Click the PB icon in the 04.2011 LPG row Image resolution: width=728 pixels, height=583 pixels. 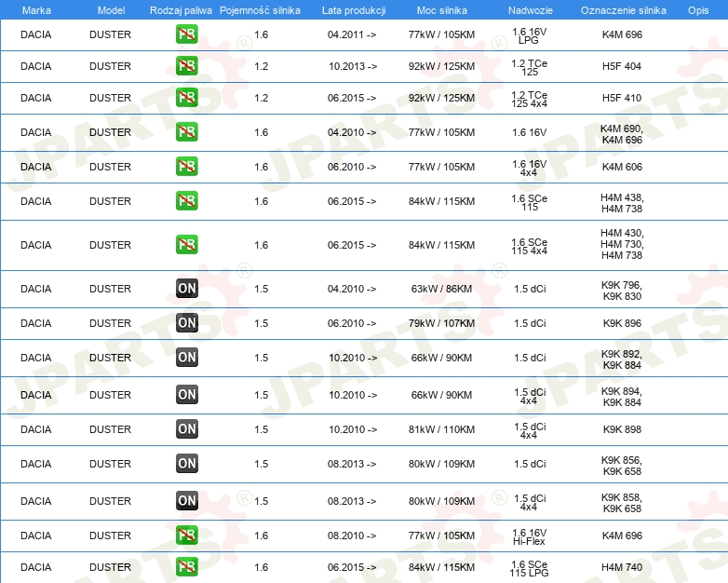tap(186, 34)
